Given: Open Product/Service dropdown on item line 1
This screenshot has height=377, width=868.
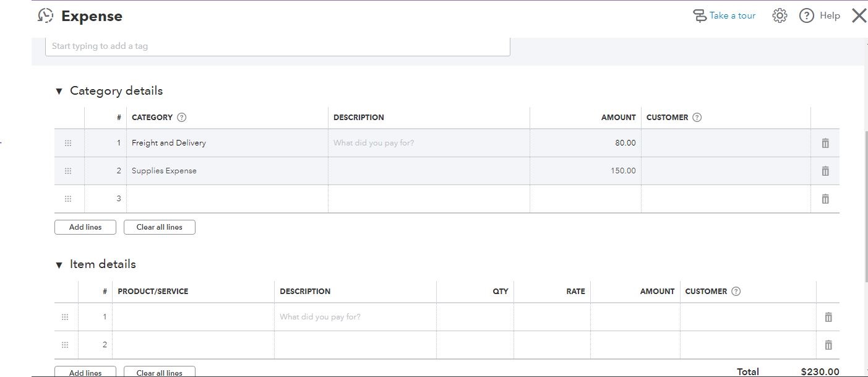Looking at the screenshot, I should click(x=193, y=317).
